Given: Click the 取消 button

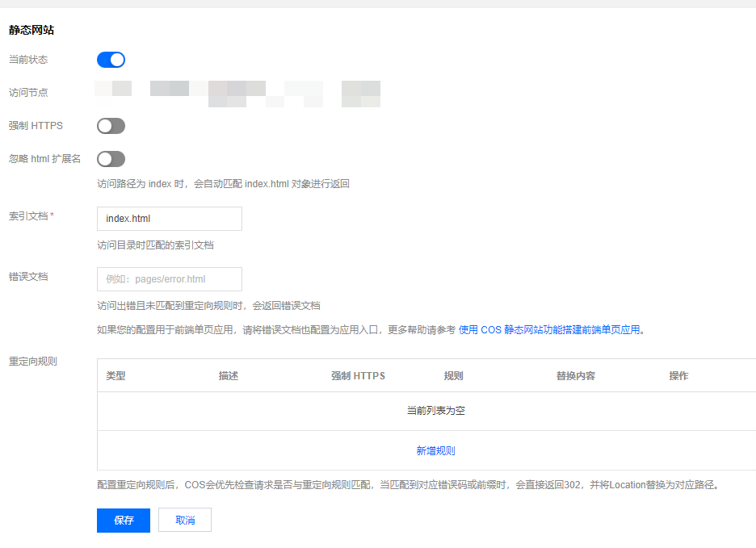Looking at the screenshot, I should pyautogui.click(x=184, y=520).
